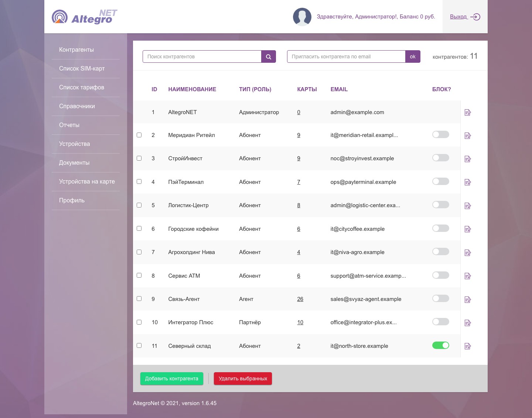This screenshot has width=532, height=418.
Task: Focus the invite by email input field
Action: pos(346,56)
